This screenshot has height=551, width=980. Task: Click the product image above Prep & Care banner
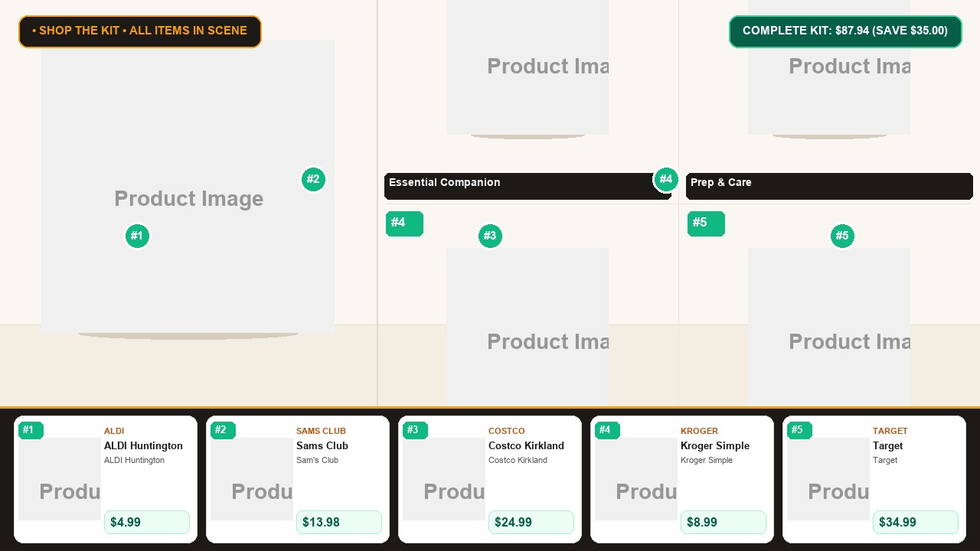pos(829,67)
